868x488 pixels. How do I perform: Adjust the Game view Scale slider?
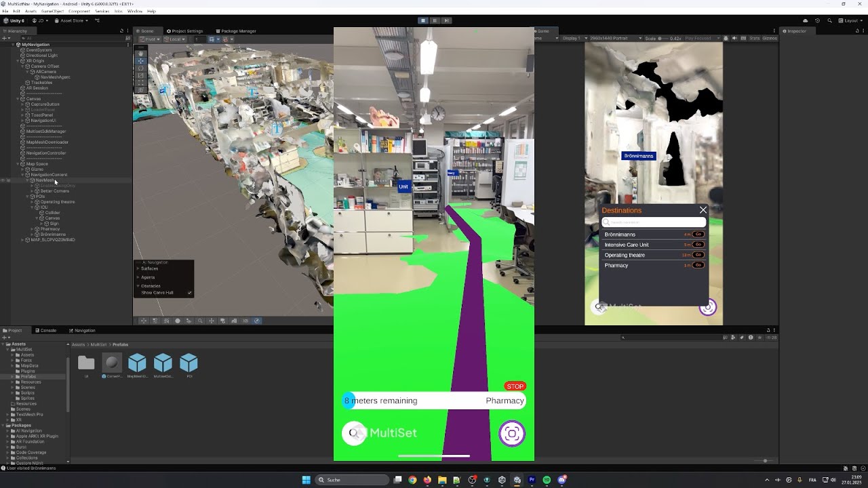tap(665, 39)
